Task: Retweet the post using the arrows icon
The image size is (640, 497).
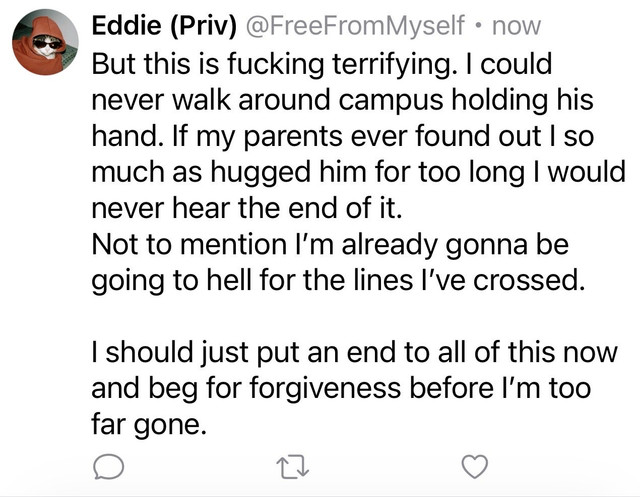Action: pos(292,467)
